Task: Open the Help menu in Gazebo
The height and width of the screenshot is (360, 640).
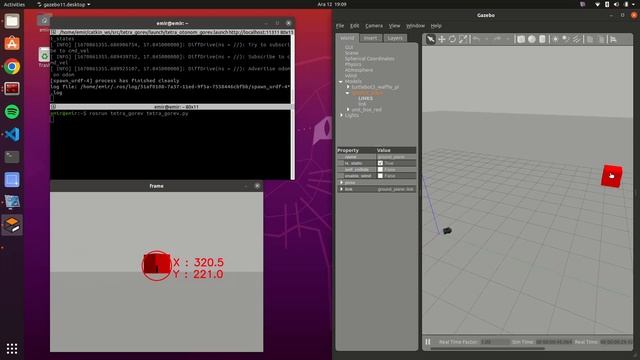Action: 436,26
